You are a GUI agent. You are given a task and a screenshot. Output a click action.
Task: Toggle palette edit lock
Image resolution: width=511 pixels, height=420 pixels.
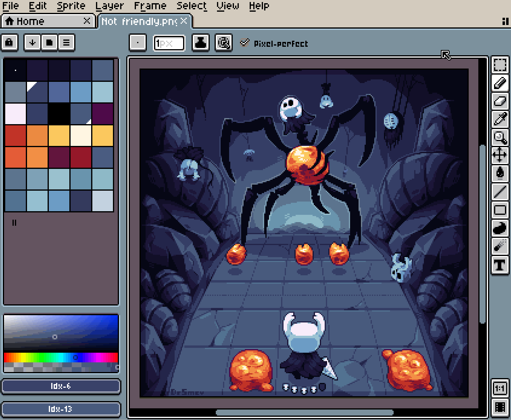(x=10, y=42)
